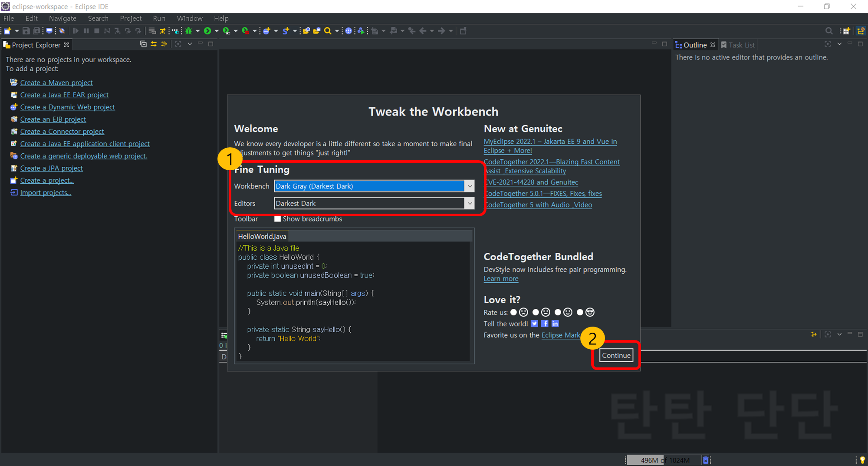Screen dimensions: 868x466
Task: Click the New file toolbar icon
Action: (7, 31)
